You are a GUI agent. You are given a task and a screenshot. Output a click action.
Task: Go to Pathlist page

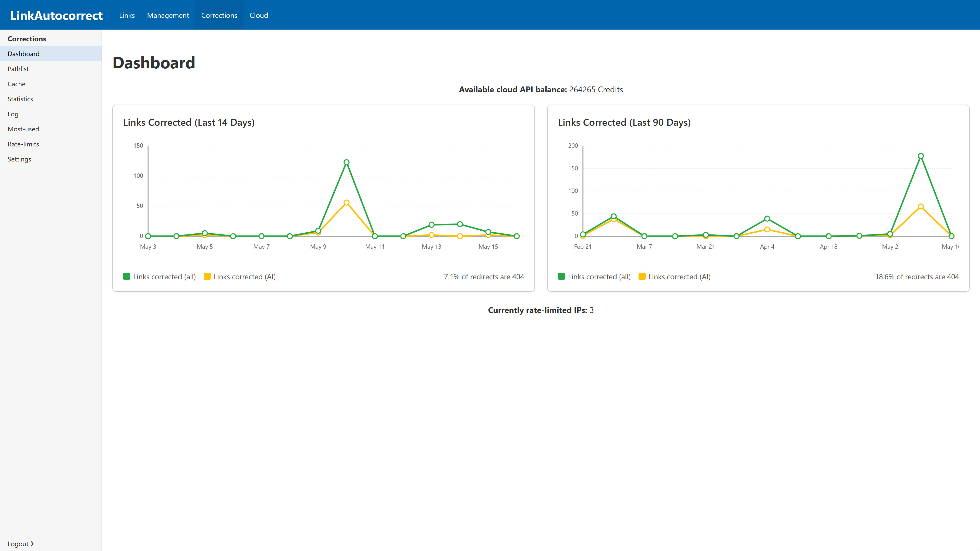point(51,69)
